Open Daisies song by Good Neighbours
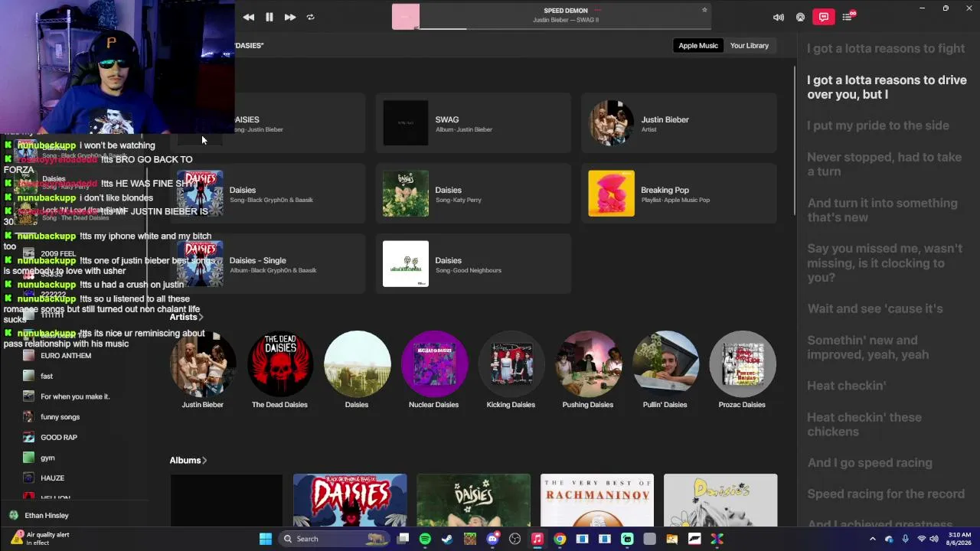 [473, 264]
